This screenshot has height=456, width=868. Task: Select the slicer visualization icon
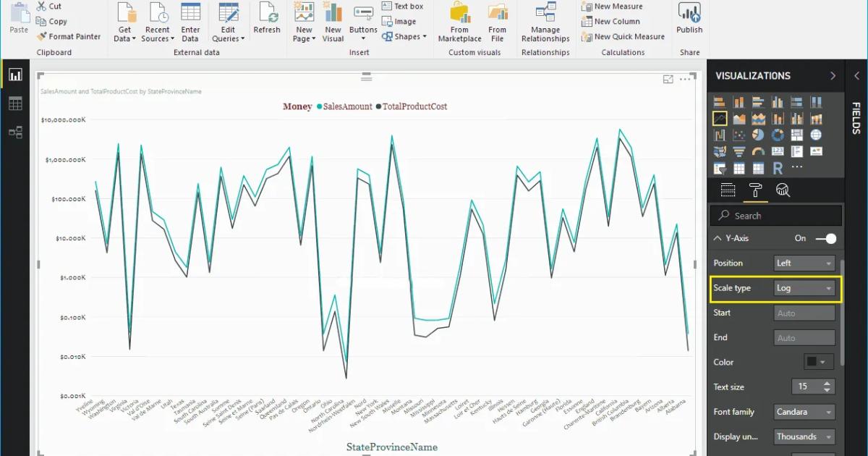click(x=720, y=167)
